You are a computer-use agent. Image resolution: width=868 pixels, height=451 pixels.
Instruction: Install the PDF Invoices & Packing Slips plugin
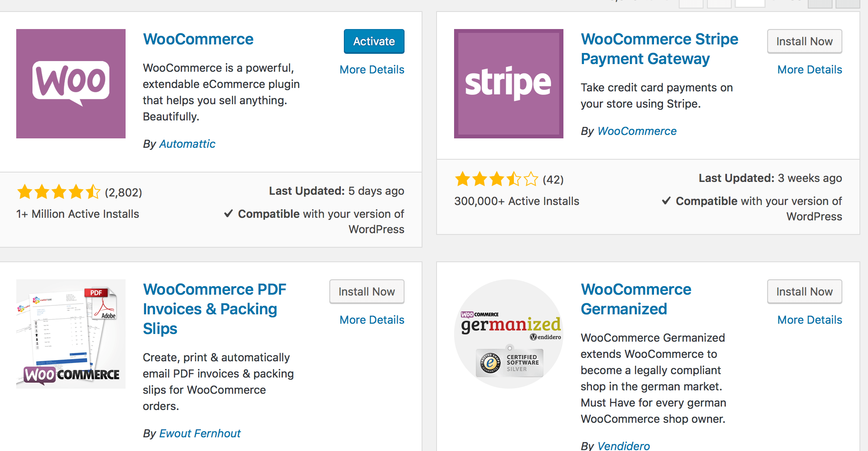click(x=367, y=292)
